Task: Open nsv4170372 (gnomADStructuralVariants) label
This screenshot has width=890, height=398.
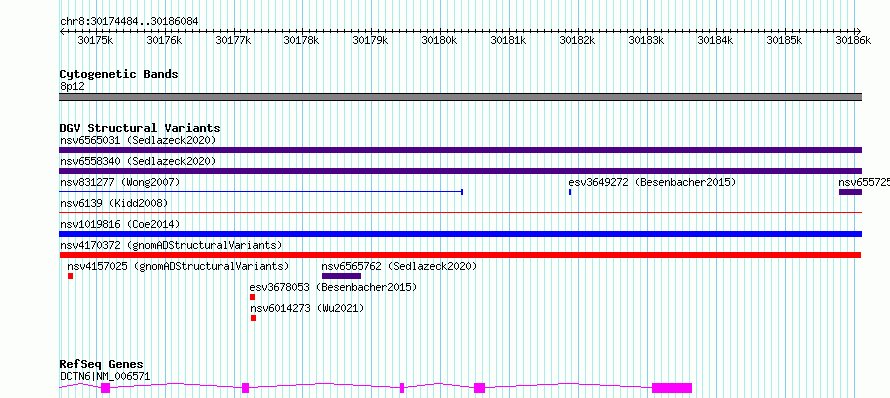Action: (x=171, y=245)
